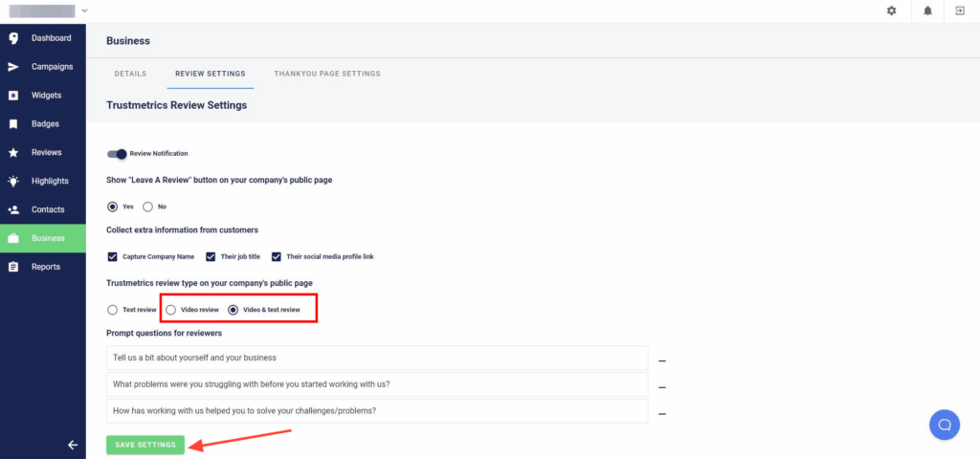
Task: Open Campaigns via paper plane icon
Action: point(13,67)
